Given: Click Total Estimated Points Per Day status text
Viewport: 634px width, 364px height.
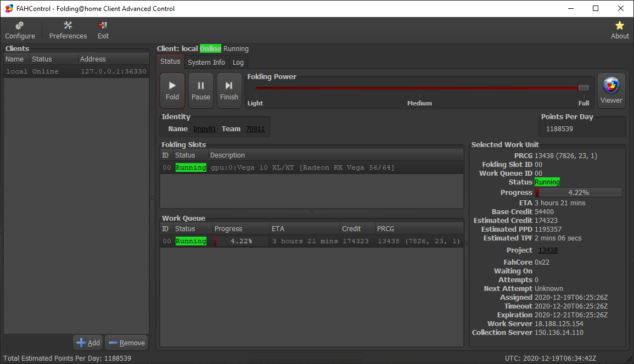Looking at the screenshot, I should click(67, 359).
